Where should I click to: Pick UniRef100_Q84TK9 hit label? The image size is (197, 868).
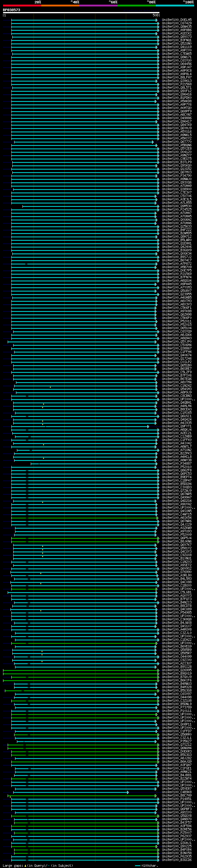tap(177, 125)
